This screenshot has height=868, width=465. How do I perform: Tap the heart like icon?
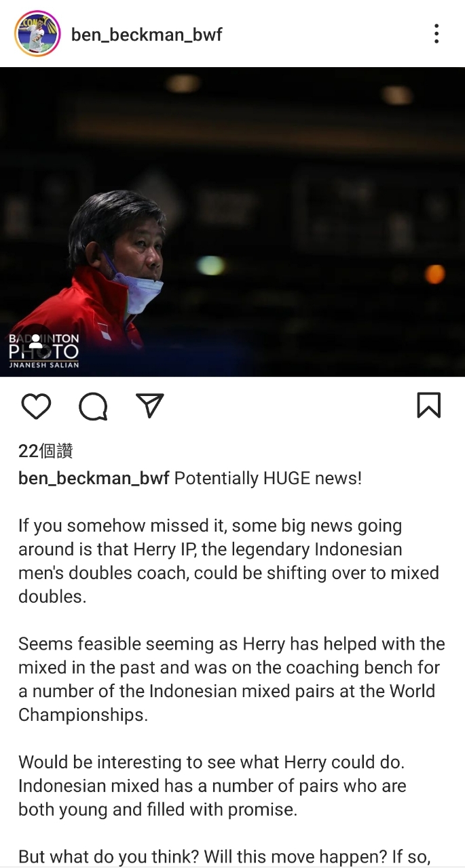click(x=36, y=406)
